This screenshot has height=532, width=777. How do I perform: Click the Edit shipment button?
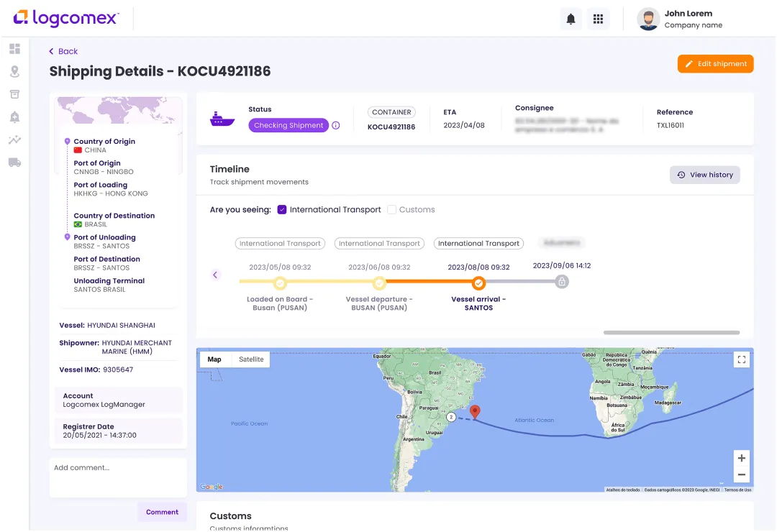tap(715, 63)
